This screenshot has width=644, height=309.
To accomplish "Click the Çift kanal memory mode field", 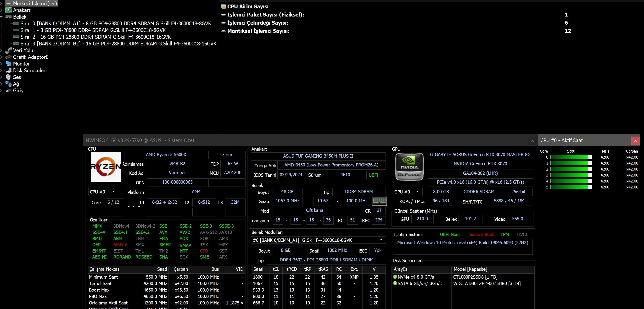I will coord(315,210).
